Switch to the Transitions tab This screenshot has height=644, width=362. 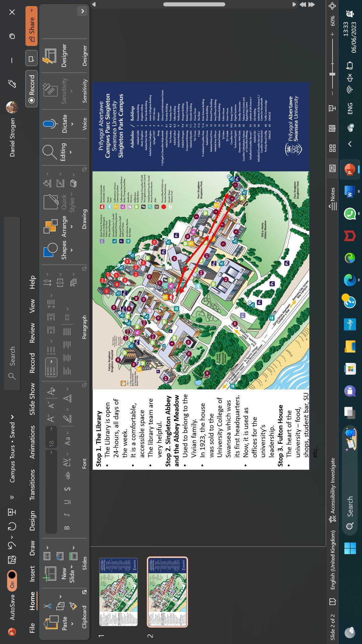(32, 485)
